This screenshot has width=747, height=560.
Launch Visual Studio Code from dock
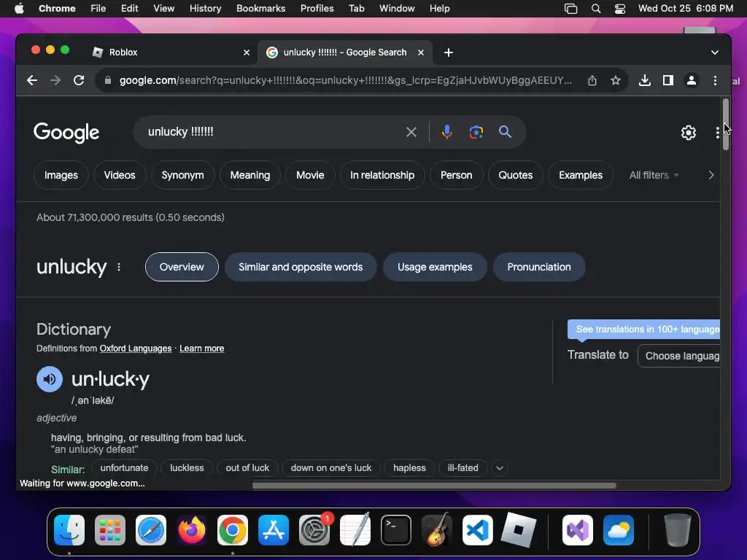click(x=478, y=530)
